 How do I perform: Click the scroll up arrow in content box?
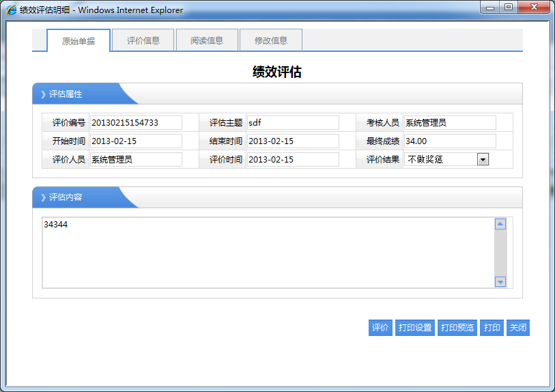pos(500,224)
